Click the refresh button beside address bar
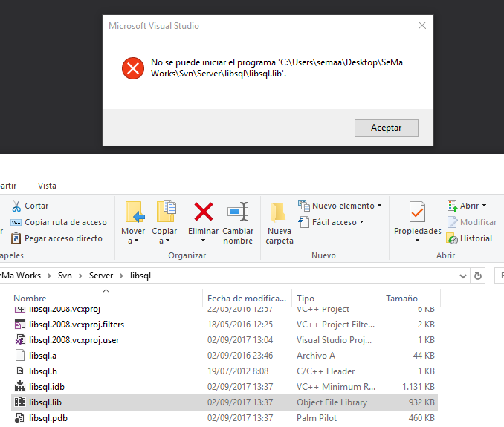The height and width of the screenshot is (427, 504). click(x=478, y=276)
